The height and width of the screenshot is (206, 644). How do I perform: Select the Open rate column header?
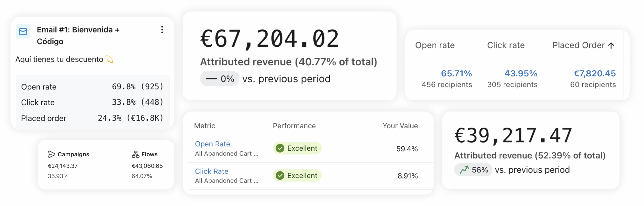[x=435, y=45]
